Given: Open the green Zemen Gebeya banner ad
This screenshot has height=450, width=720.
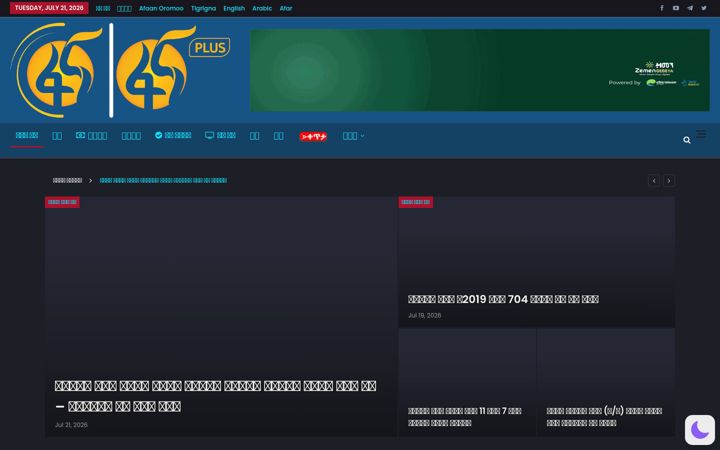Looking at the screenshot, I should coord(480,70).
